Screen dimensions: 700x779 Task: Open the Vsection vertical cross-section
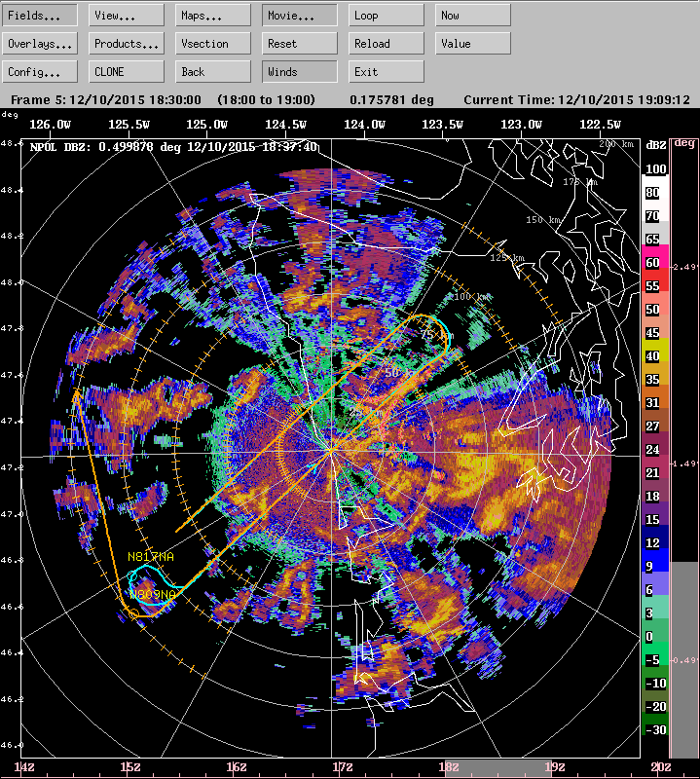212,44
